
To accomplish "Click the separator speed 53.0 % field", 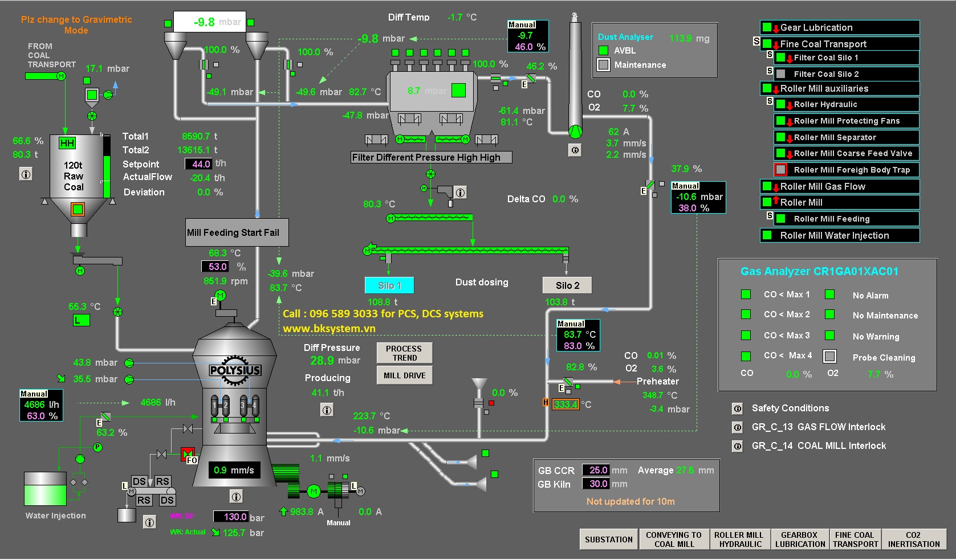I will pyautogui.click(x=215, y=267).
